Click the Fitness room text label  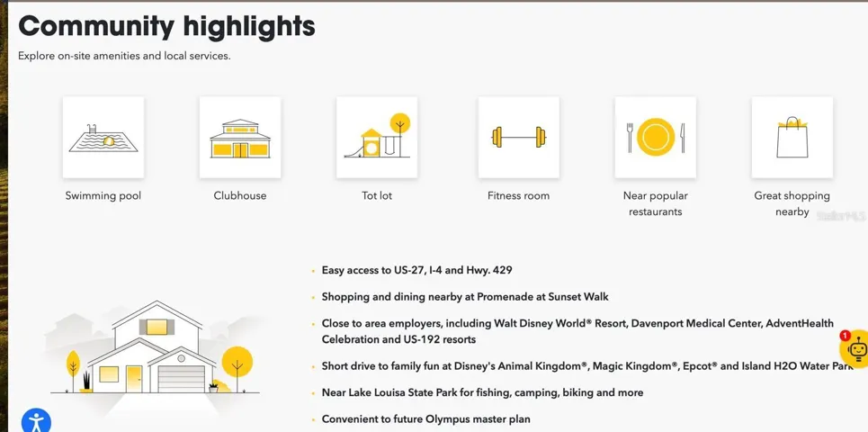(518, 195)
